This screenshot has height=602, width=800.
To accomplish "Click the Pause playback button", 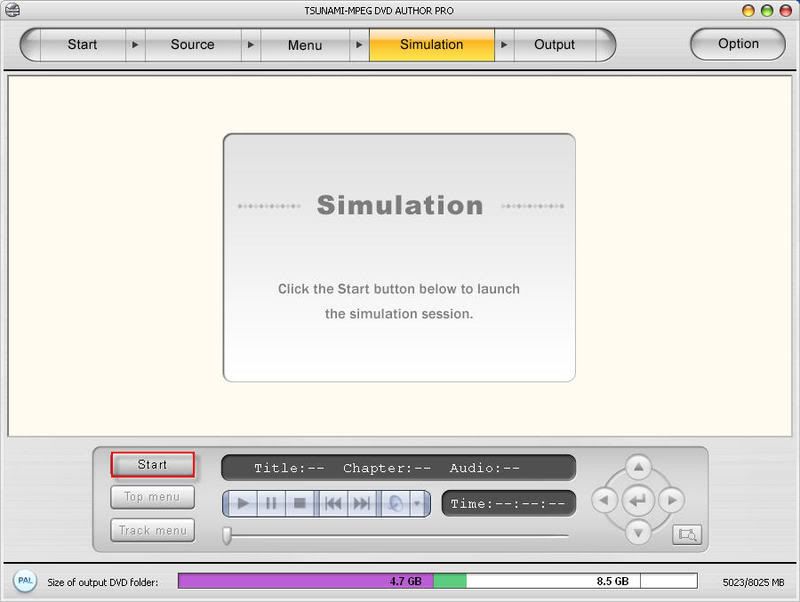I will [x=271, y=504].
